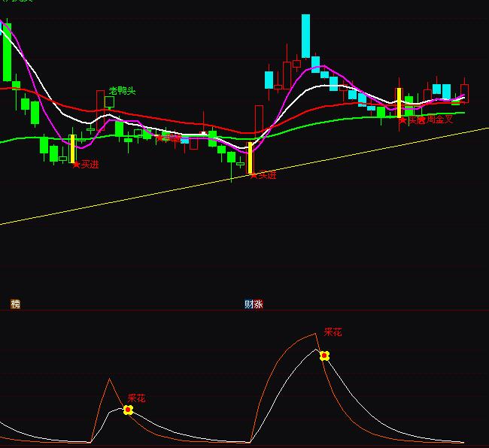Select the rightmost red hollow candlestick

point(464,92)
